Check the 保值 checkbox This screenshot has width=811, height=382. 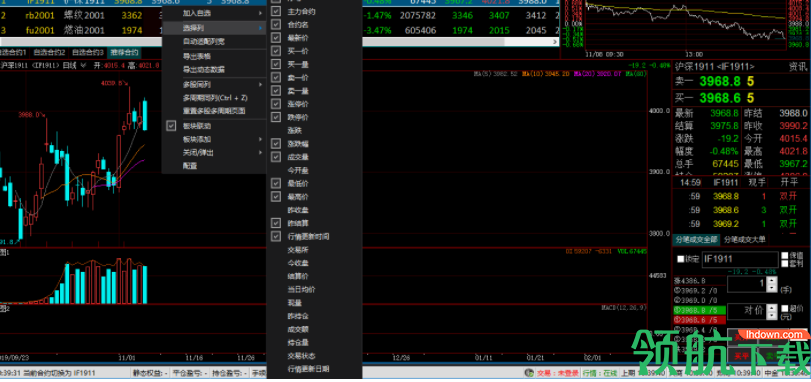pos(785,255)
